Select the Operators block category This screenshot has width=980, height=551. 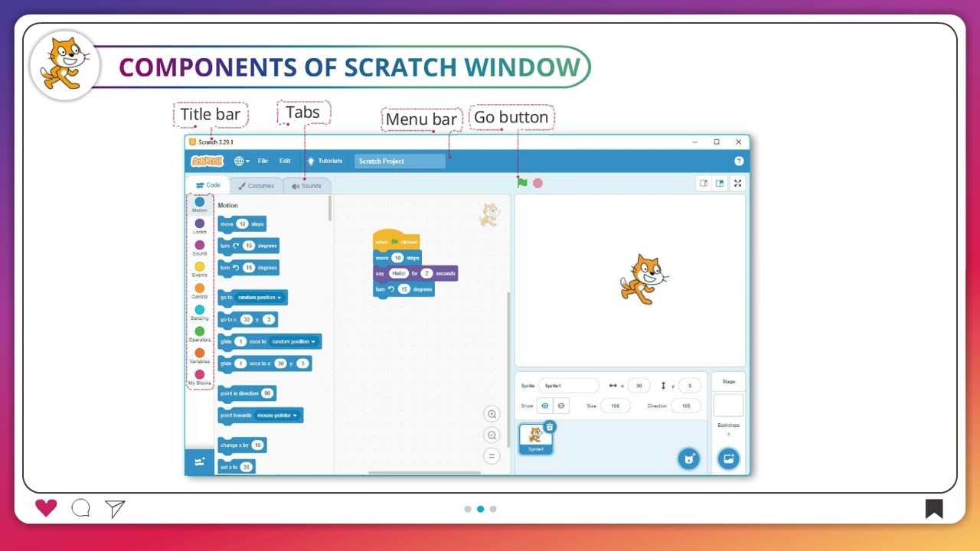(199, 334)
